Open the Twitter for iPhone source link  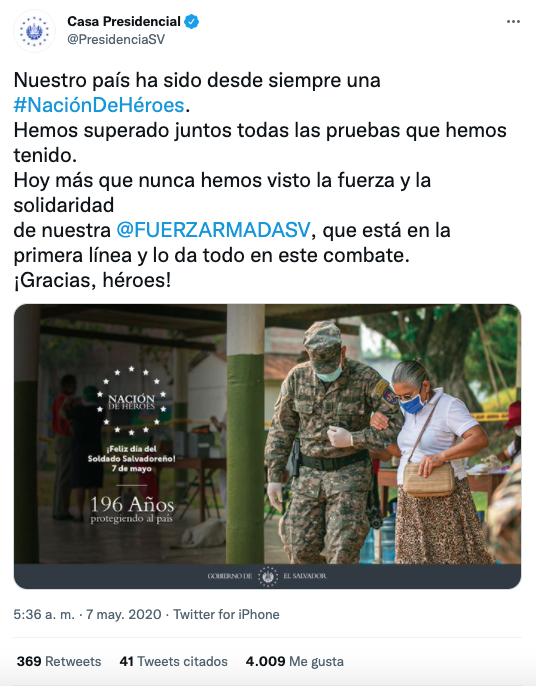(226, 614)
